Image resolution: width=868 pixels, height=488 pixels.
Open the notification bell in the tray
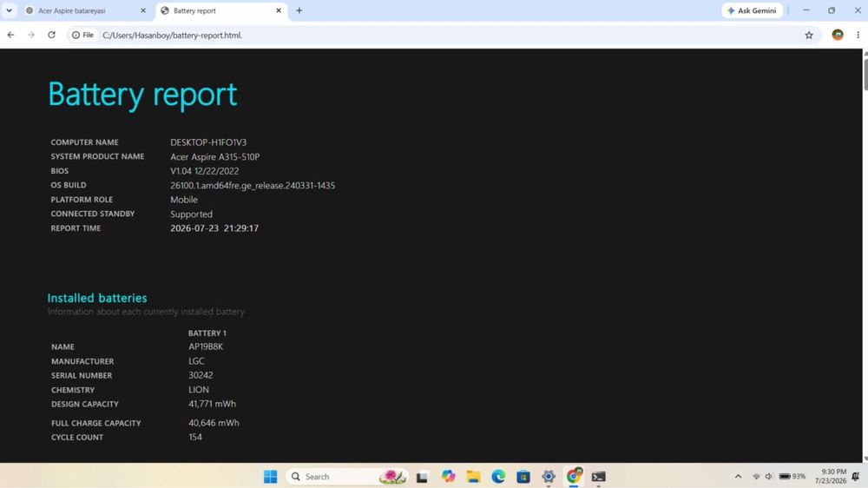tap(856, 477)
